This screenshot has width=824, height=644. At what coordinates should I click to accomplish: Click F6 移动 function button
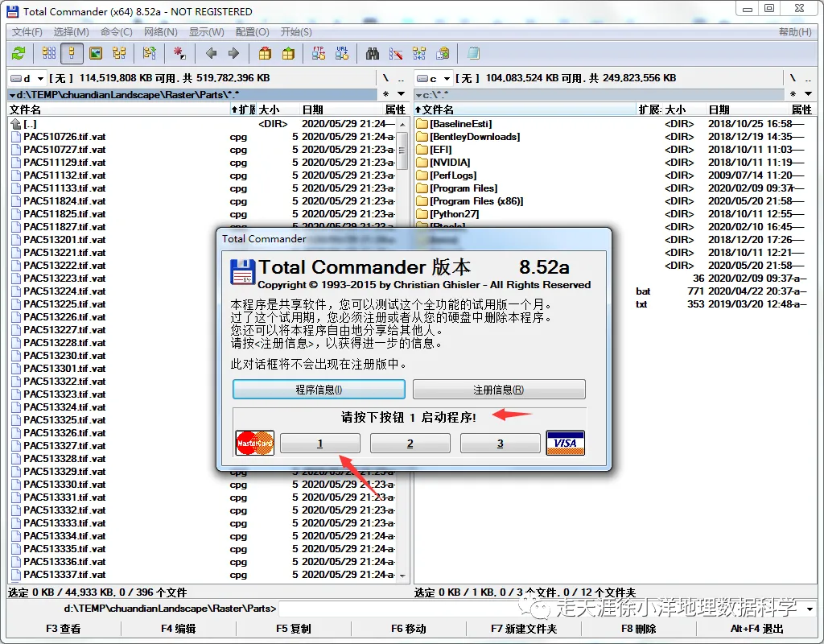[x=408, y=629]
